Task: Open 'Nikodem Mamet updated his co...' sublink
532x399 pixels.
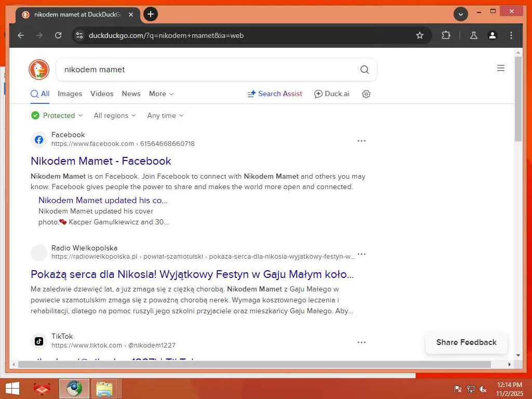Action: [103, 200]
